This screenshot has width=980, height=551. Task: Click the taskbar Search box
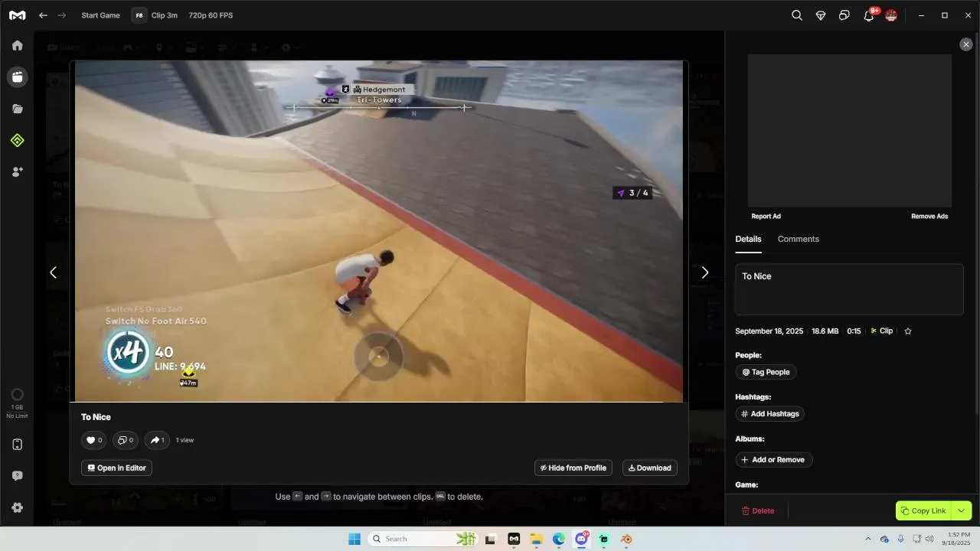pos(423,539)
